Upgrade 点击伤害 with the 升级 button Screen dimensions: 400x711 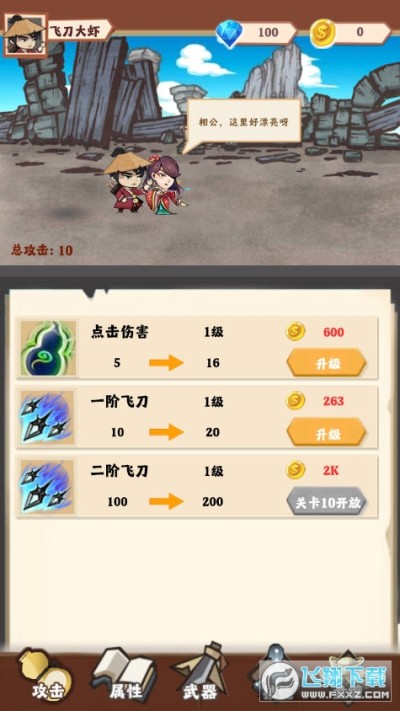(327, 363)
